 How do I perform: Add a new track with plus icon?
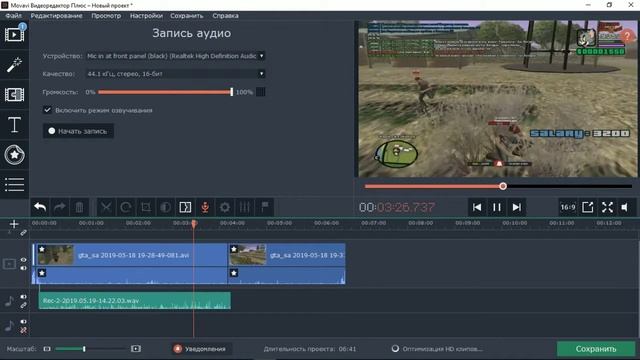pyautogui.click(x=14, y=224)
